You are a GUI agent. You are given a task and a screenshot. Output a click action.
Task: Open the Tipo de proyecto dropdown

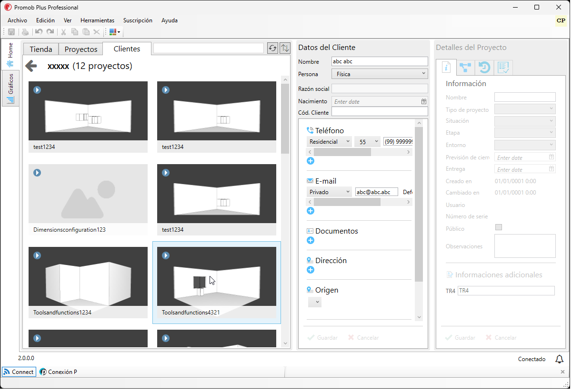click(x=525, y=109)
